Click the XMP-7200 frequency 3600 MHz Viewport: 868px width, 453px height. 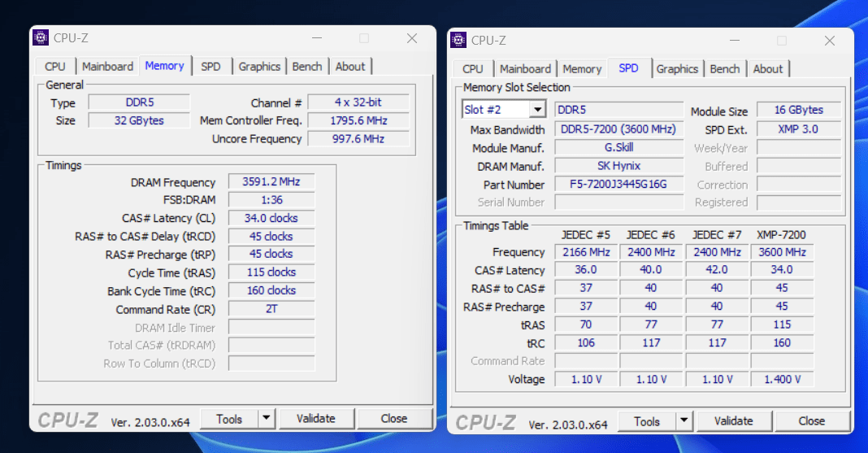click(782, 253)
